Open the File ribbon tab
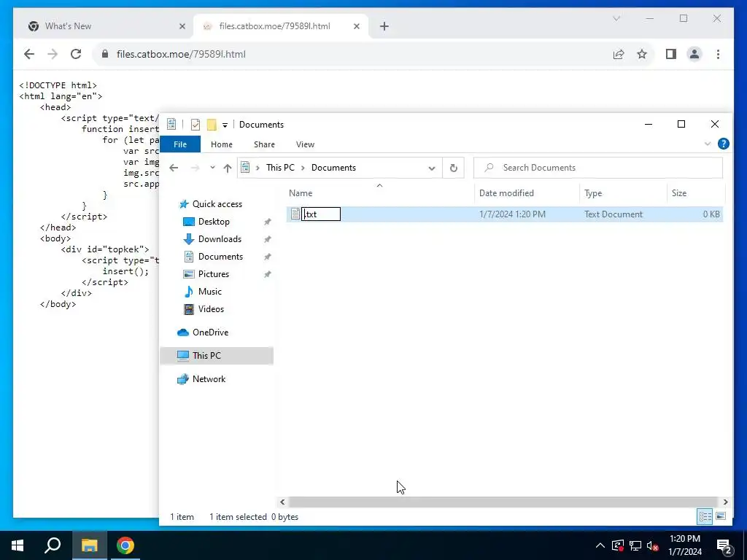This screenshot has height=560, width=747. pyautogui.click(x=180, y=144)
